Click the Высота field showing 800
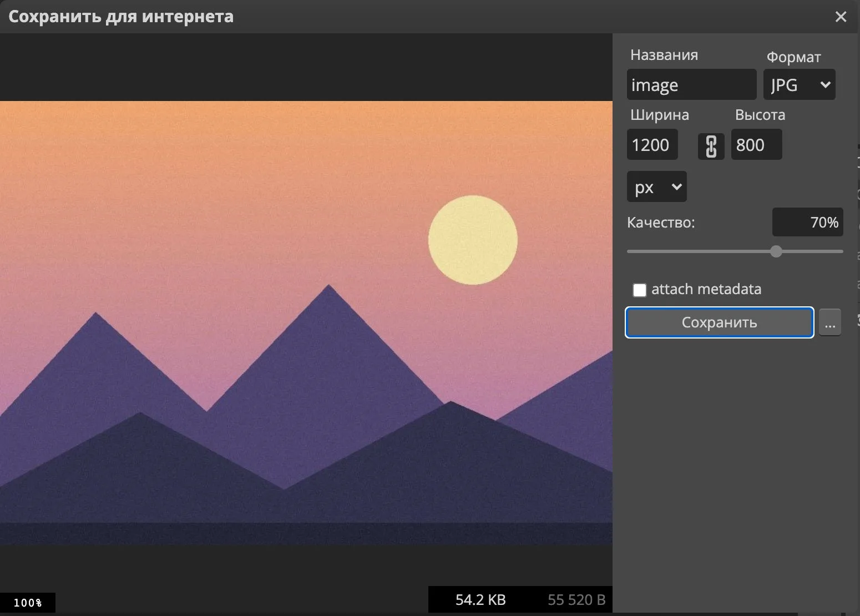860x616 pixels. point(756,145)
